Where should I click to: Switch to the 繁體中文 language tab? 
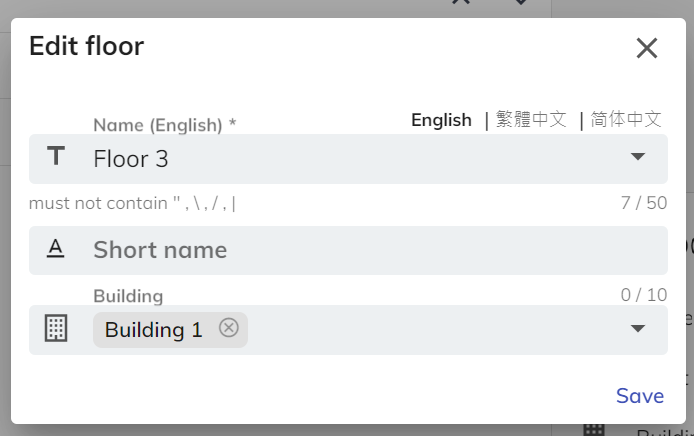coord(531,120)
